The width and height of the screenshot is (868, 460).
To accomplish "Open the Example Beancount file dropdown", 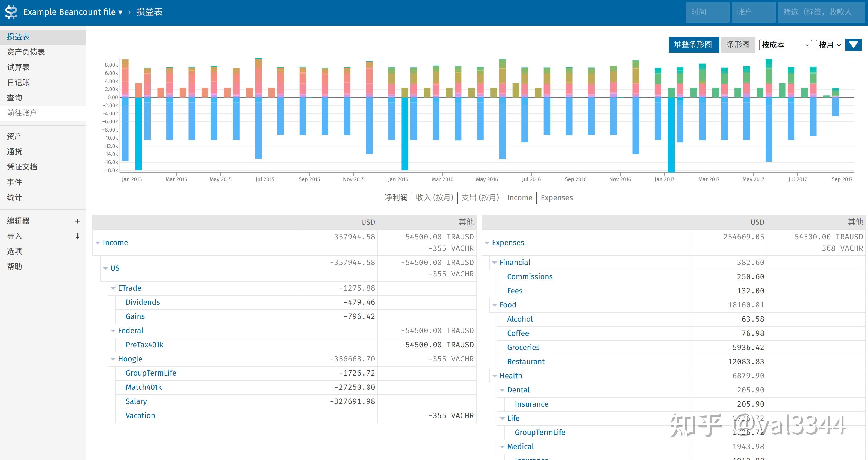I will click(x=73, y=12).
